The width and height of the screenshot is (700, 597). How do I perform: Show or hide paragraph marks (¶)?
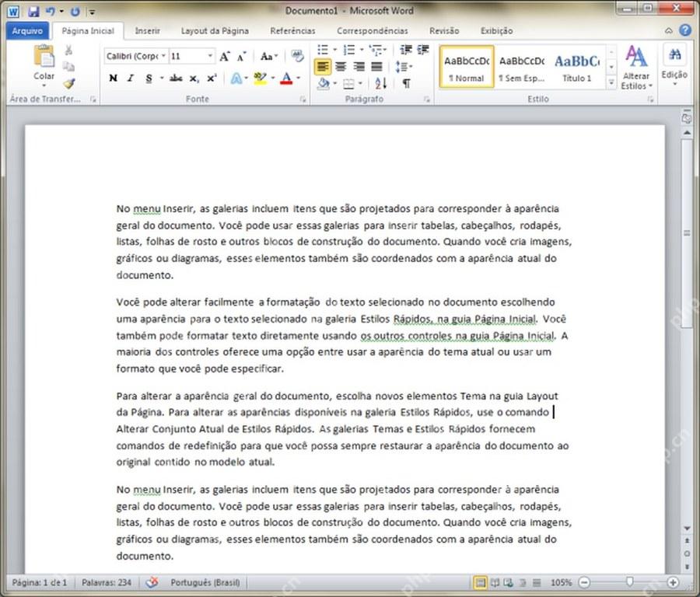point(406,83)
